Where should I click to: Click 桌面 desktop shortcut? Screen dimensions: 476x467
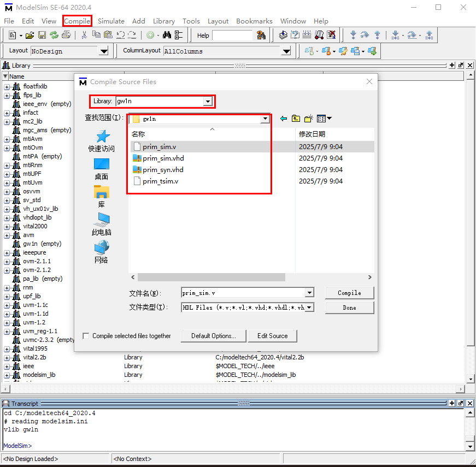(102, 169)
